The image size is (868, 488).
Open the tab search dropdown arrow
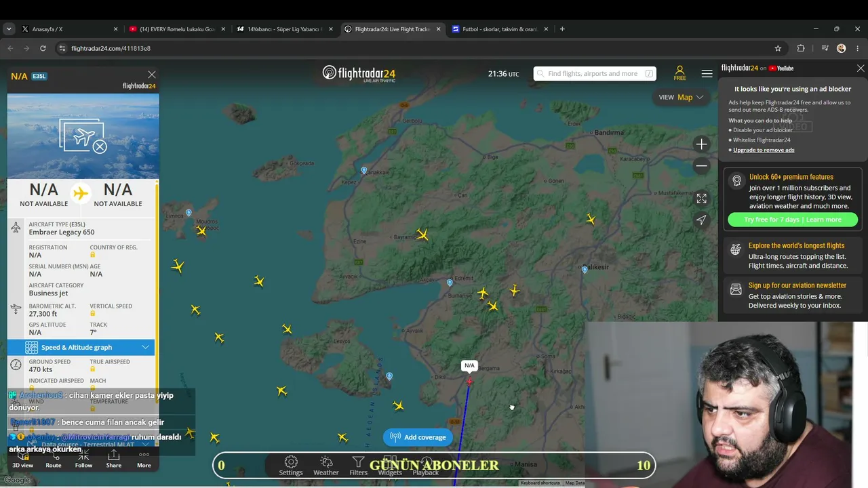9,29
